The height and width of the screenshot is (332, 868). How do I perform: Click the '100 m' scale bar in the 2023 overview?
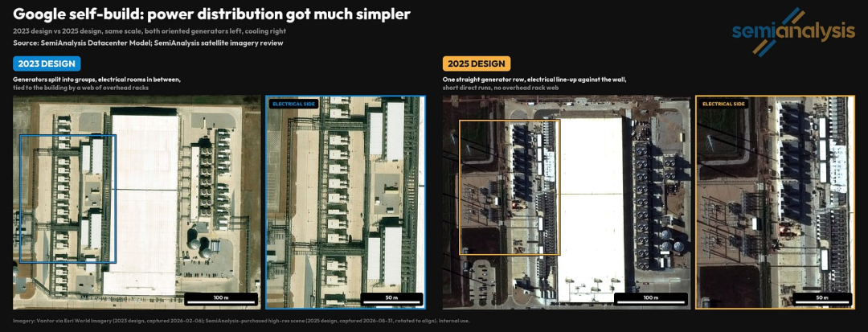coord(221,299)
